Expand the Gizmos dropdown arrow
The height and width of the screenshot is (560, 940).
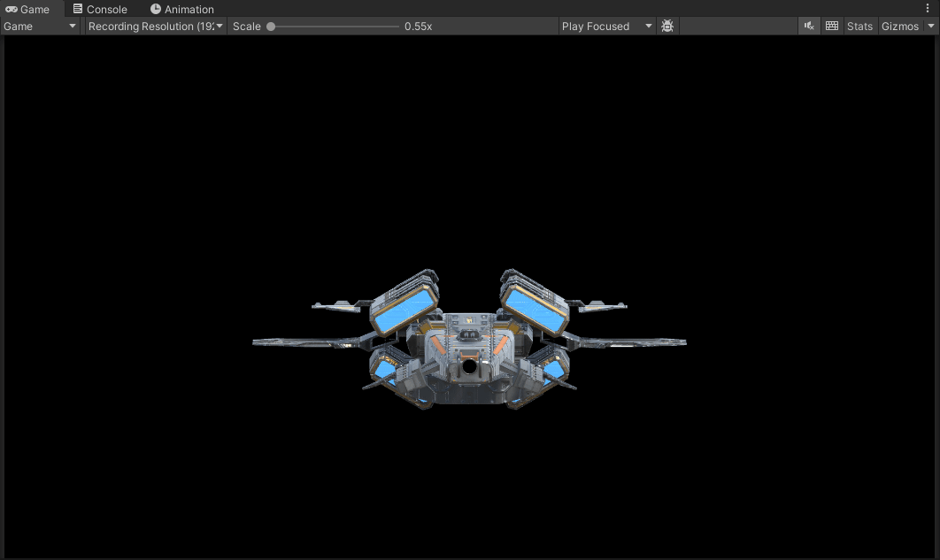coord(932,26)
